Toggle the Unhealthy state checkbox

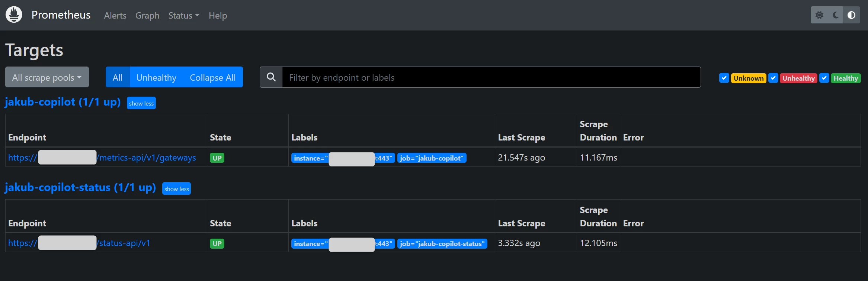coord(773,78)
